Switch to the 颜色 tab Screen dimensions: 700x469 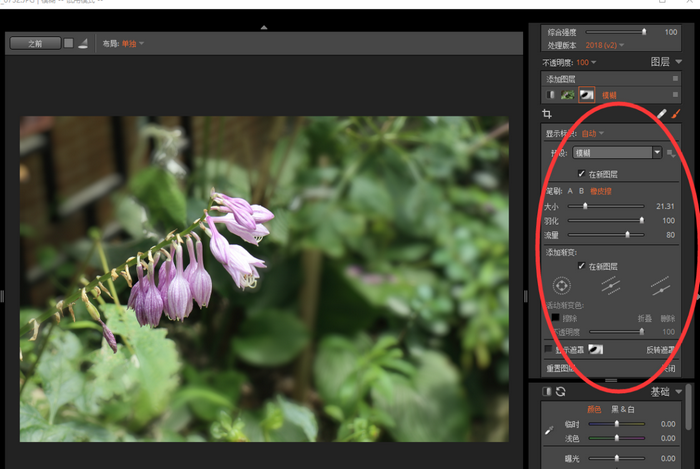tap(596, 409)
